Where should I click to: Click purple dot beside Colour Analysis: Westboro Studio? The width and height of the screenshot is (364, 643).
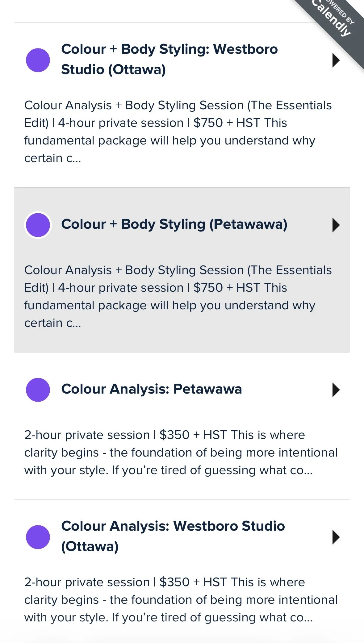pos(38,537)
